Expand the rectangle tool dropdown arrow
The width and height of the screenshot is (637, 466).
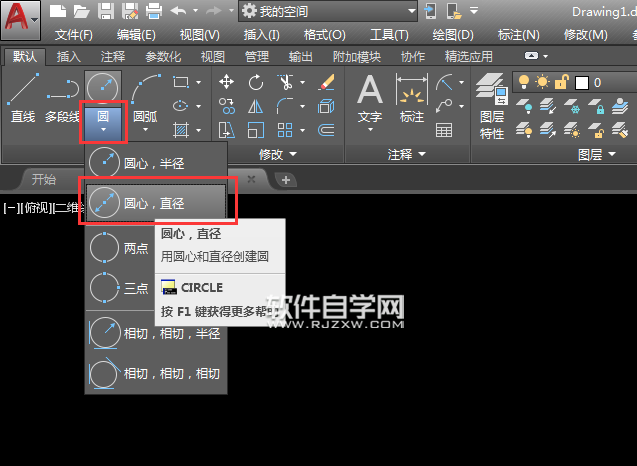199,82
